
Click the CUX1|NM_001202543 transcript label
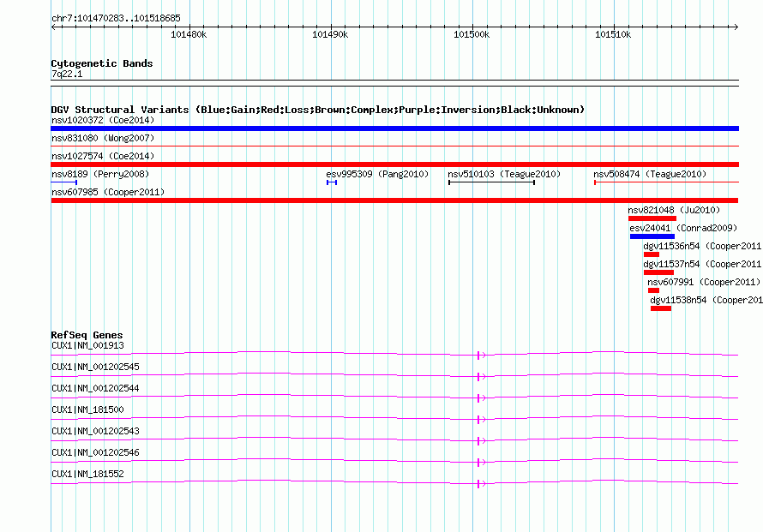95,431
